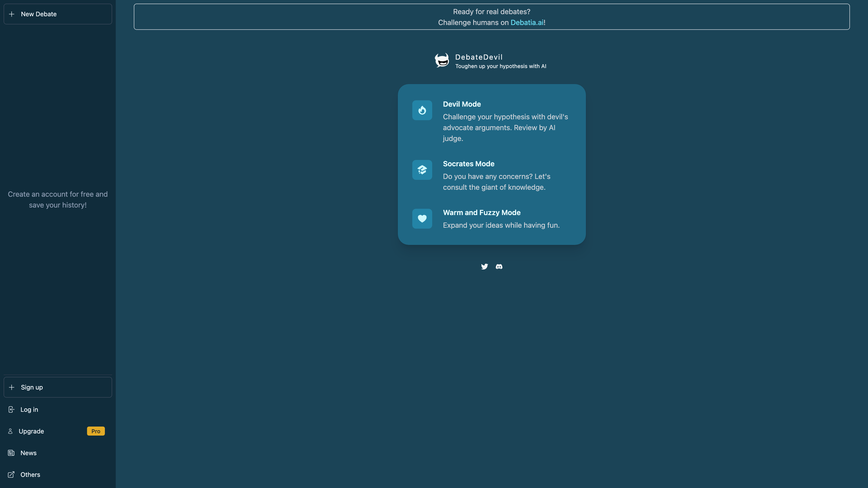The width and height of the screenshot is (868, 488).
Task: Follow the Debatia.ai link
Action: pyautogui.click(x=527, y=23)
